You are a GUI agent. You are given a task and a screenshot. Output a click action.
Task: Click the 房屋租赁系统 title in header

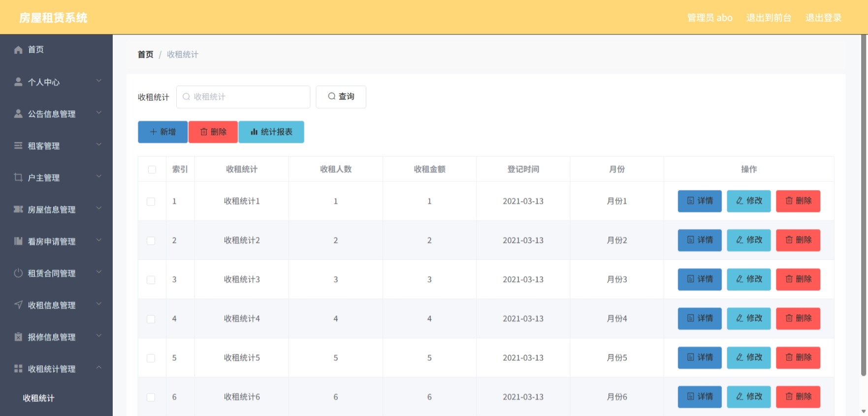pos(53,18)
